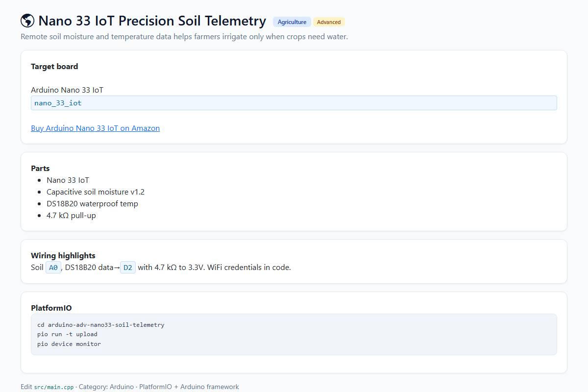588x392 pixels.
Task: Click the WiFi credentials in code text
Action: pyautogui.click(x=249, y=268)
